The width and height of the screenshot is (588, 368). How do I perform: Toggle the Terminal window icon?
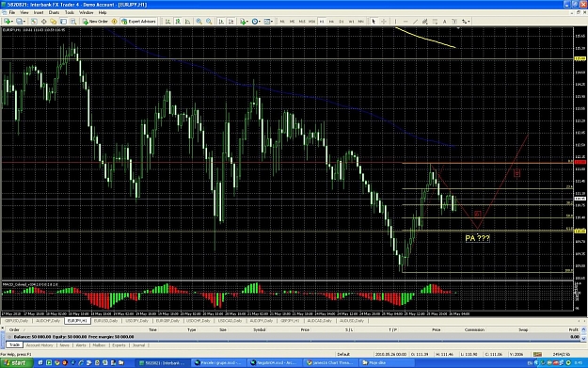[x=63, y=22]
